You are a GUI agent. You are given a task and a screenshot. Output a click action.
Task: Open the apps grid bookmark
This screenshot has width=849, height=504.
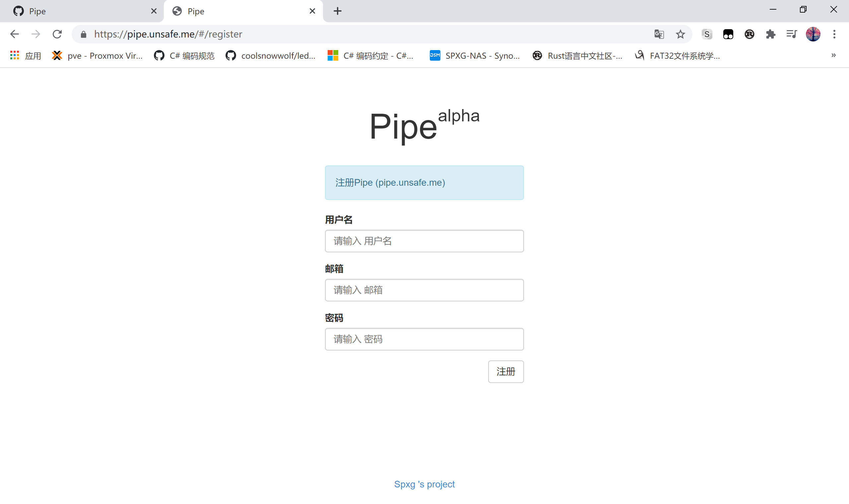[26, 56]
